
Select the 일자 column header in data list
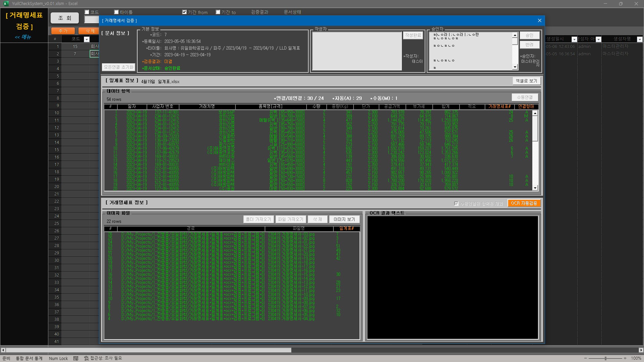click(131, 107)
